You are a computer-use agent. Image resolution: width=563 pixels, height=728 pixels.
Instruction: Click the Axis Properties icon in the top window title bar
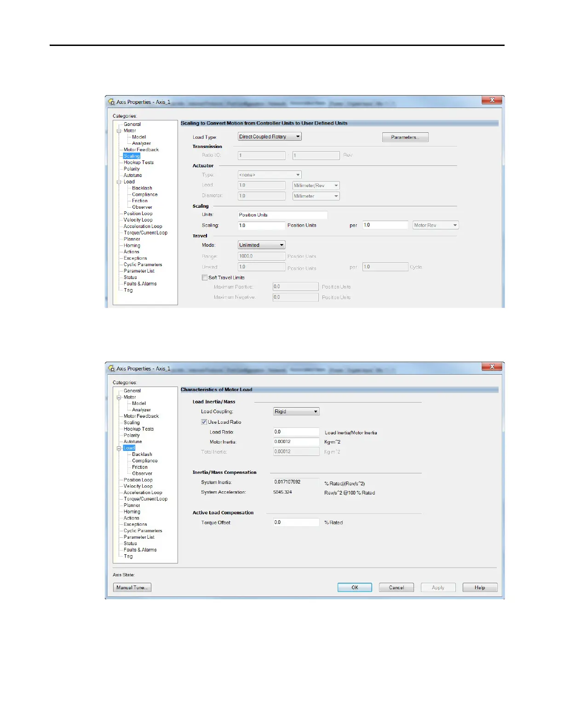point(111,102)
